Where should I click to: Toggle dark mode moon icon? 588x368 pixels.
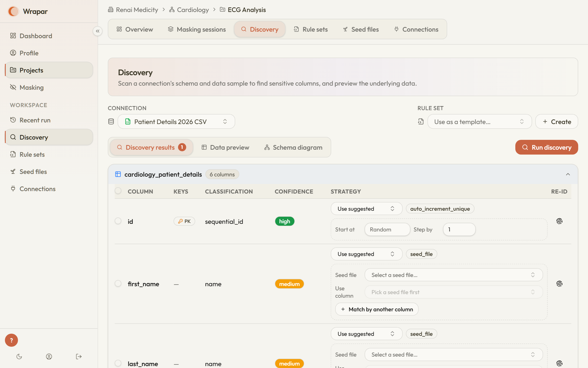[19, 357]
